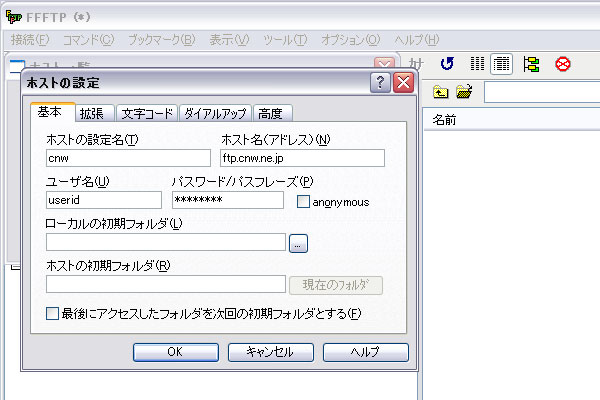
Task: Close the ホスト一覧 window behind dialog
Action: pyautogui.click(x=384, y=63)
